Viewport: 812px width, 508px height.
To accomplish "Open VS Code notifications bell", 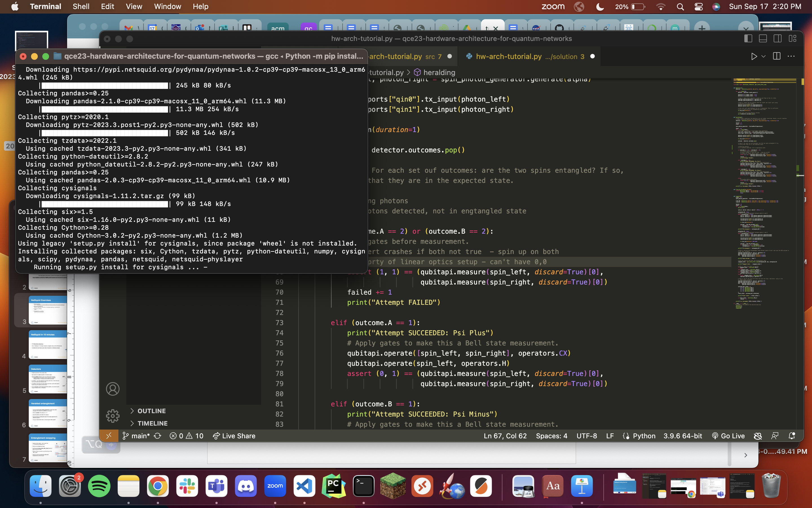I will 792,436.
